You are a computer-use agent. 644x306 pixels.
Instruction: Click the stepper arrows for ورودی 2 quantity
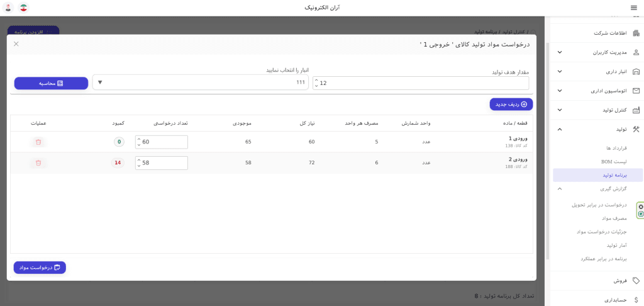(139, 163)
